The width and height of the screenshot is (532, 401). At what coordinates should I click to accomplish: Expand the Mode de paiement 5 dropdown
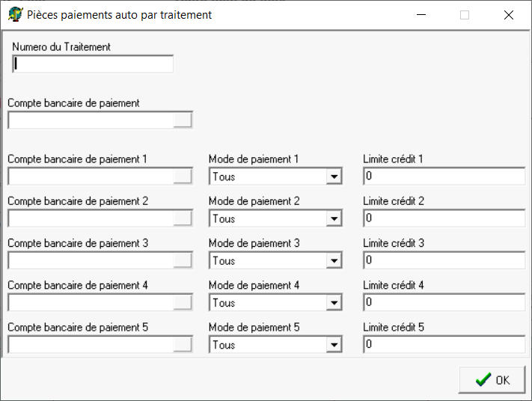click(x=334, y=345)
